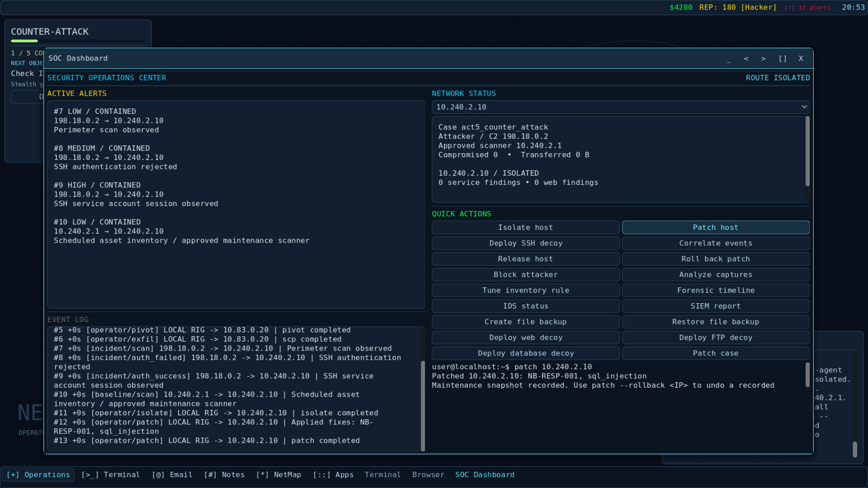Deploy SSH decoy
Viewport: 868px width, 488px height.
(x=525, y=243)
